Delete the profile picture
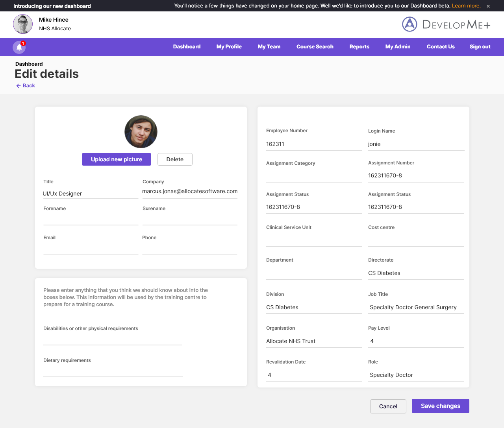Image resolution: width=504 pixels, height=428 pixels. click(x=175, y=159)
